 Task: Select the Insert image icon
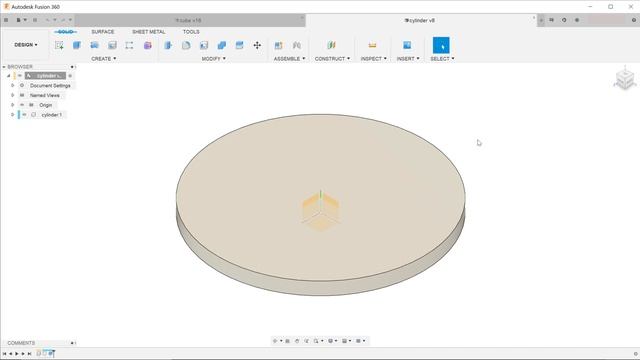click(407, 45)
